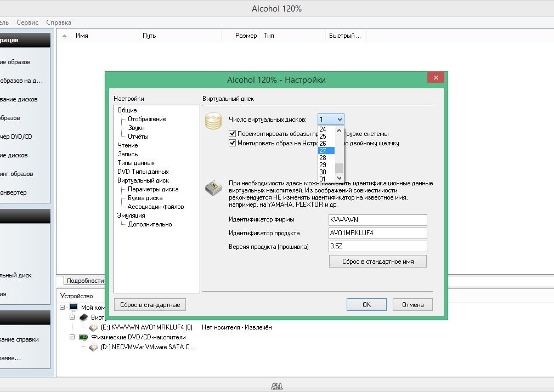Select Типы данных in settings tree
Screen dimensions: 554x392
(136, 163)
